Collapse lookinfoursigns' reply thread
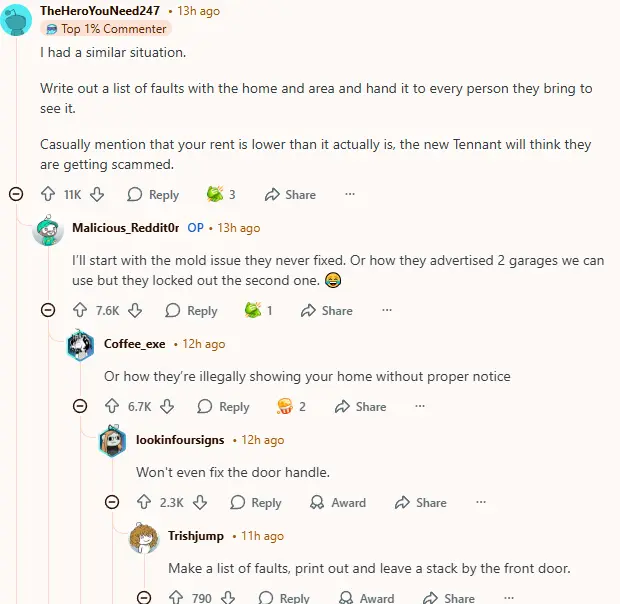The width and height of the screenshot is (620, 604). [112, 502]
